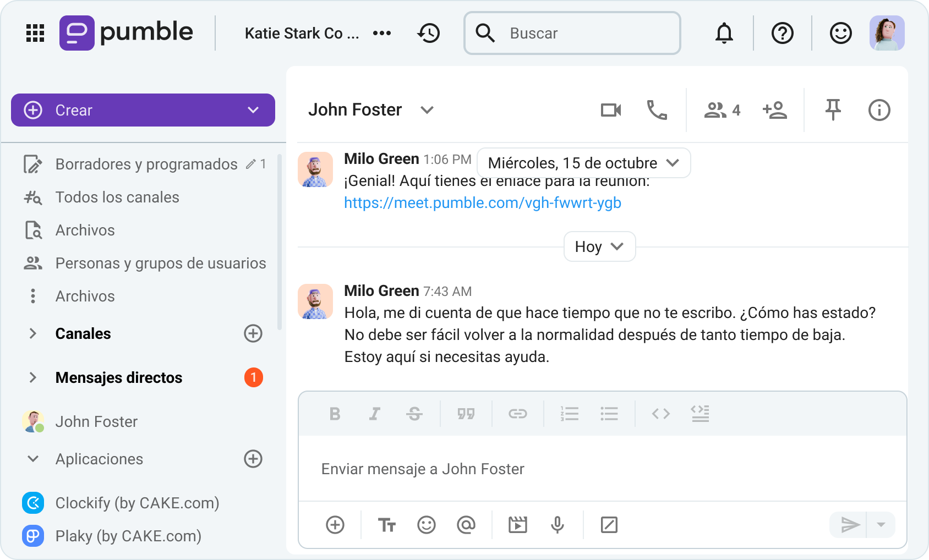Record an audio message with the microphone

[x=558, y=524]
